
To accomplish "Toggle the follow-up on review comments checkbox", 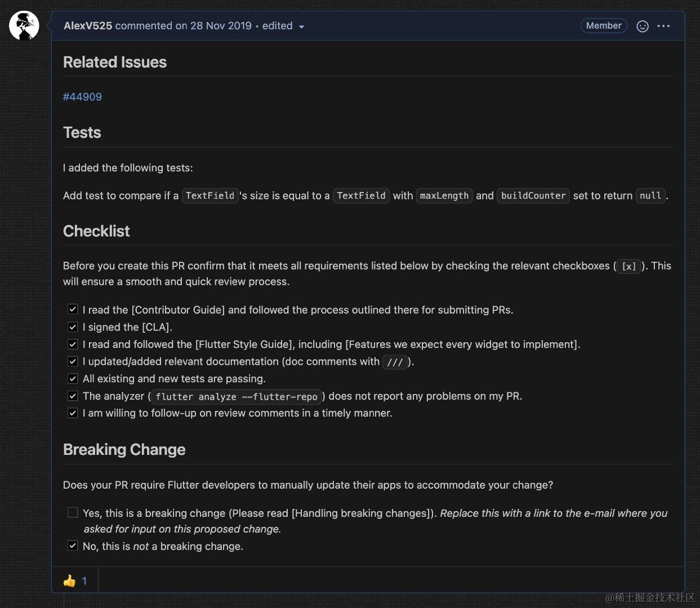I will point(73,413).
